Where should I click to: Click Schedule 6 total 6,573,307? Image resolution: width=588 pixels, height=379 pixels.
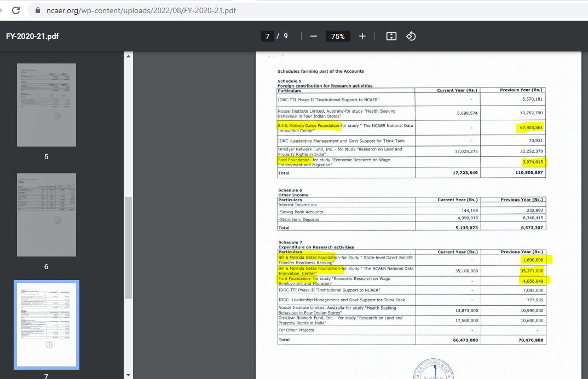click(532, 228)
